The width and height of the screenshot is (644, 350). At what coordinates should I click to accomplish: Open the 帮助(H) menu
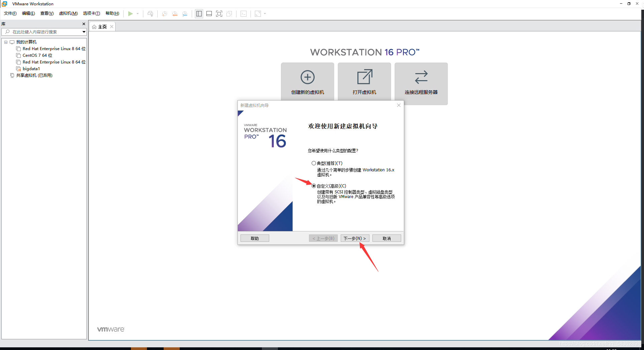tap(112, 13)
